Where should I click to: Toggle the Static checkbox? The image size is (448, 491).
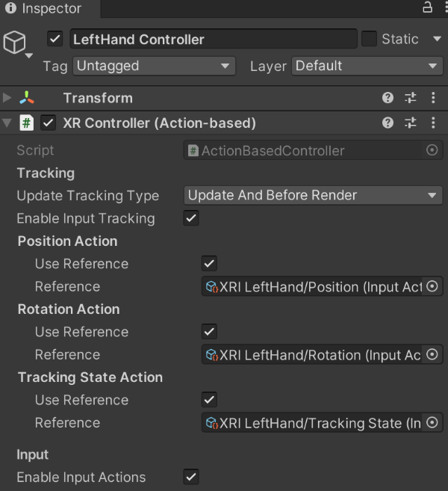pyautogui.click(x=369, y=39)
